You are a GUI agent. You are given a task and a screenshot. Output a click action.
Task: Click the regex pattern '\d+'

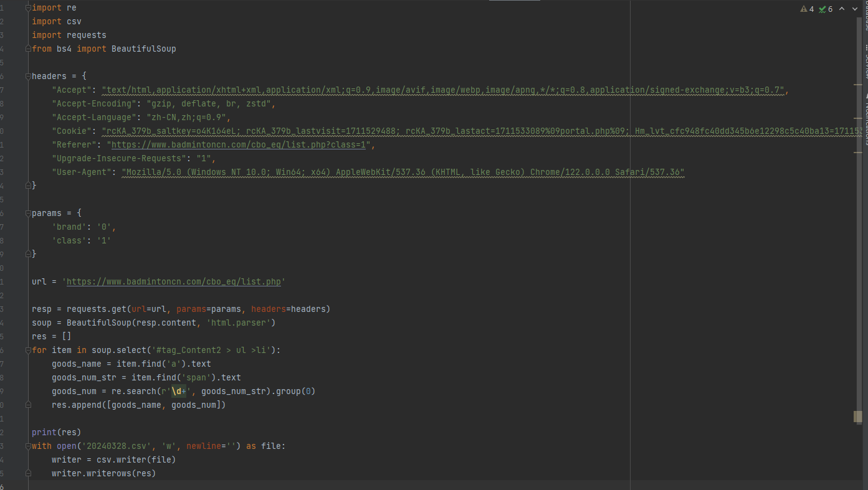point(179,391)
